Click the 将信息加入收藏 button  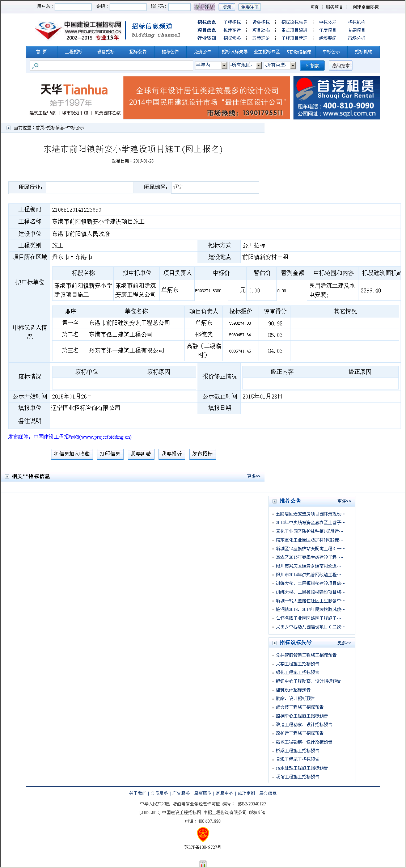tap(72, 454)
